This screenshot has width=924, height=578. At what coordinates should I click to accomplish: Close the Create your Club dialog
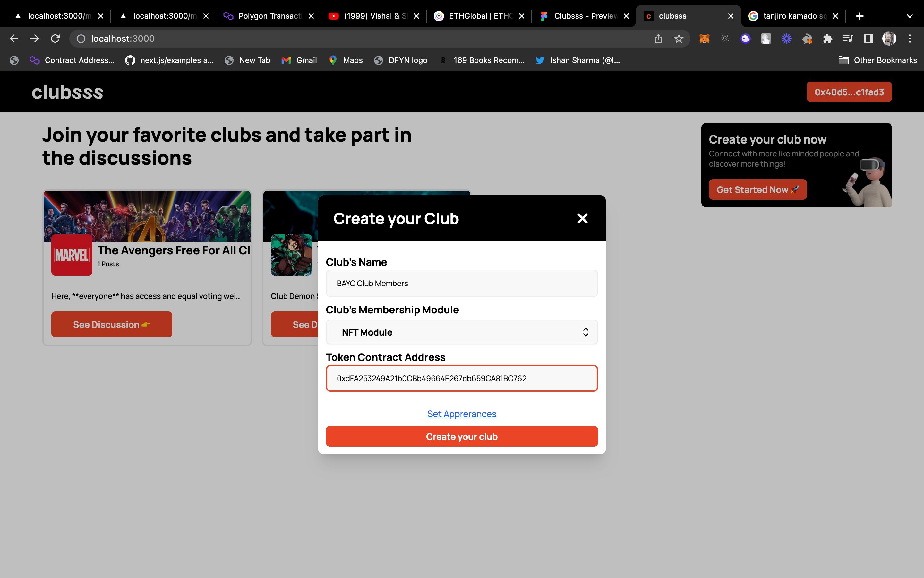coord(583,218)
